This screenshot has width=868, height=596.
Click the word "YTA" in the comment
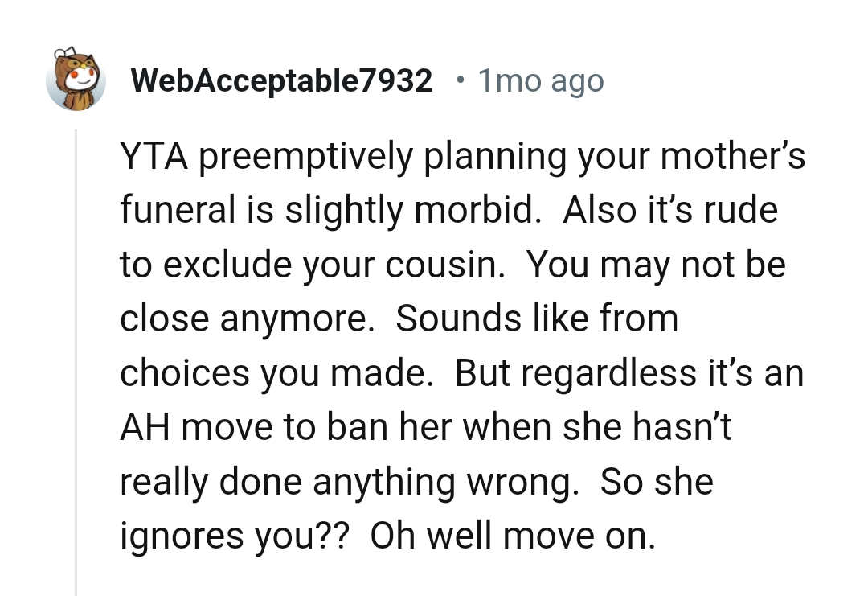(x=154, y=156)
